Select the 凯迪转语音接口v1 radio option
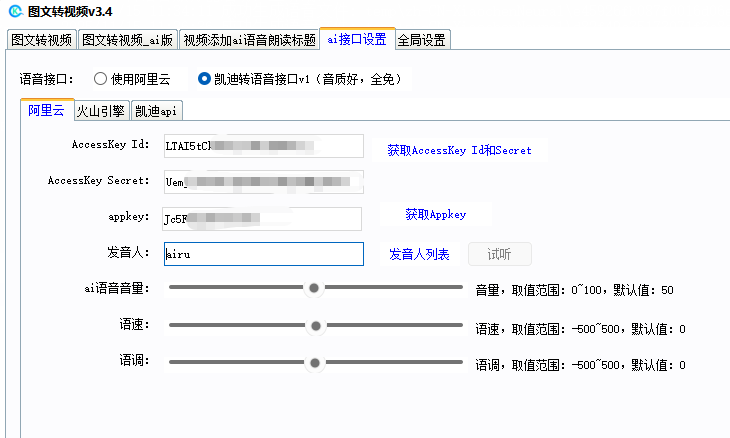This screenshot has width=730, height=438. coord(204,78)
